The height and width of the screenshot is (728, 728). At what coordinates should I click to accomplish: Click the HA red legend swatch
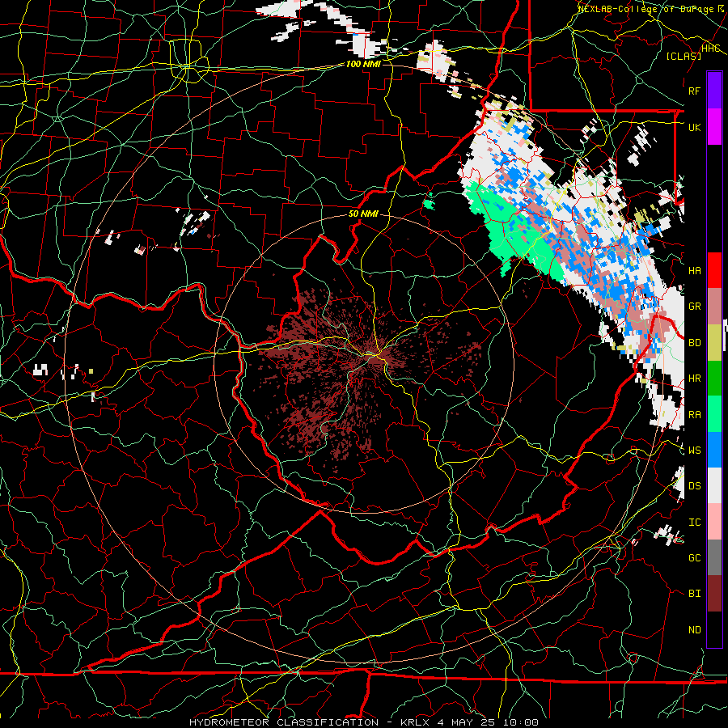(x=714, y=270)
